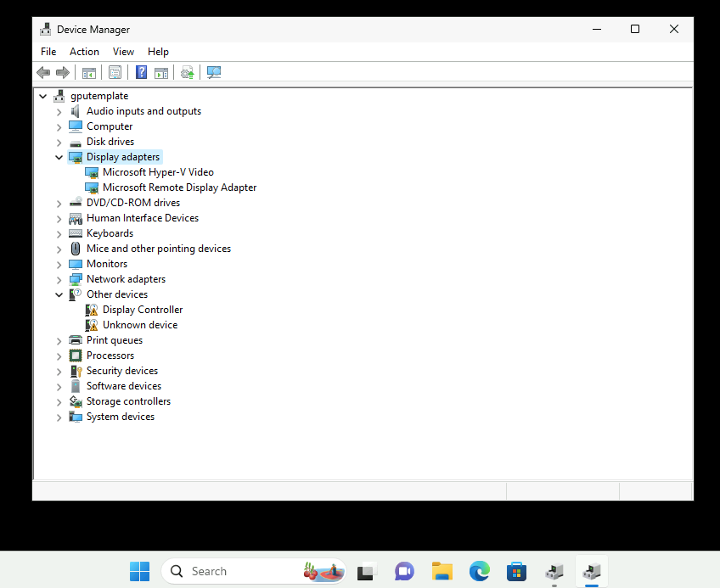Expand the DVD/CD-ROM drives chevron
This screenshot has width=720, height=588.
tap(59, 204)
